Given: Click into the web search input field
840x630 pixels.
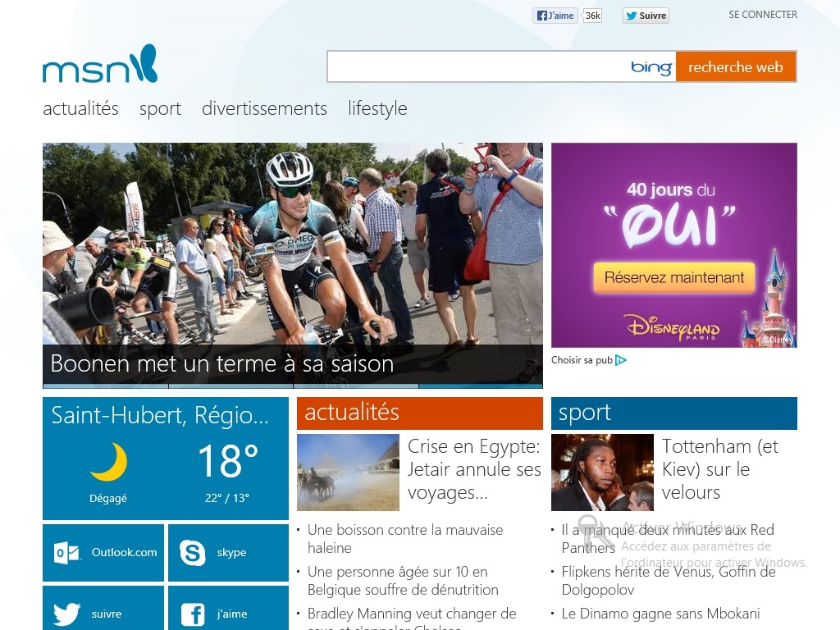Looking at the screenshot, I should click(477, 67).
